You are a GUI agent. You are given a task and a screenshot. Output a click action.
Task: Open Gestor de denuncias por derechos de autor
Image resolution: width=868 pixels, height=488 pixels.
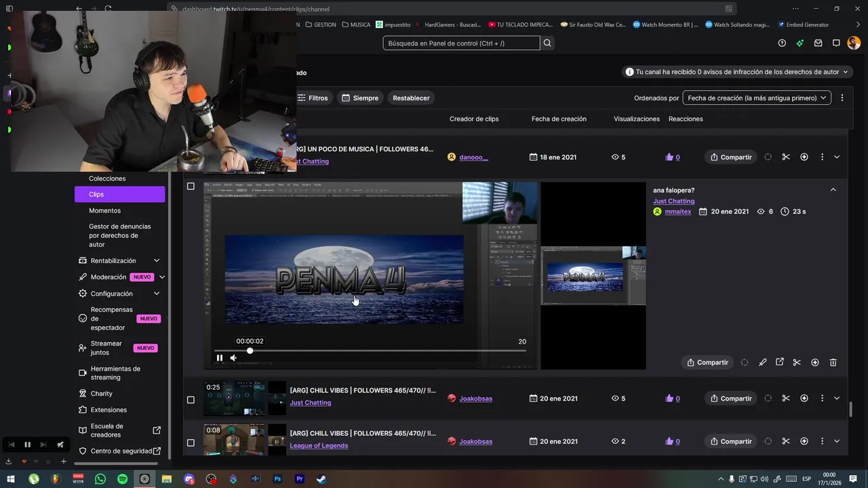tap(119, 235)
